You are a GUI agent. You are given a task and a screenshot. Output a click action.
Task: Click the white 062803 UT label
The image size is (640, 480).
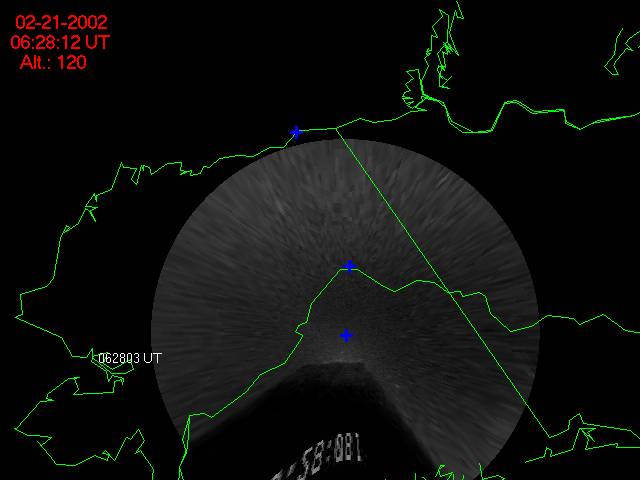tap(130, 358)
